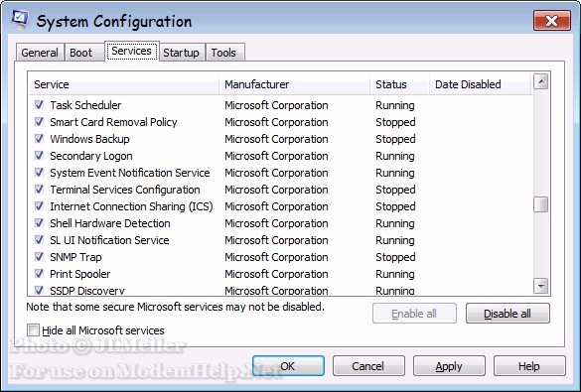Close the System Configuration window

coord(552,21)
